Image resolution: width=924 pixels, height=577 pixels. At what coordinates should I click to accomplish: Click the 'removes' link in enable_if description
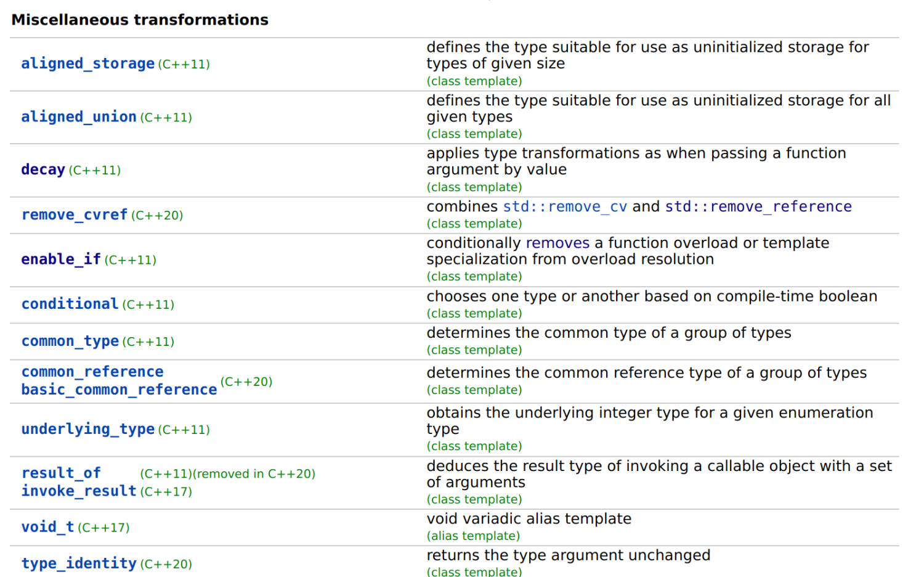pyautogui.click(x=557, y=243)
